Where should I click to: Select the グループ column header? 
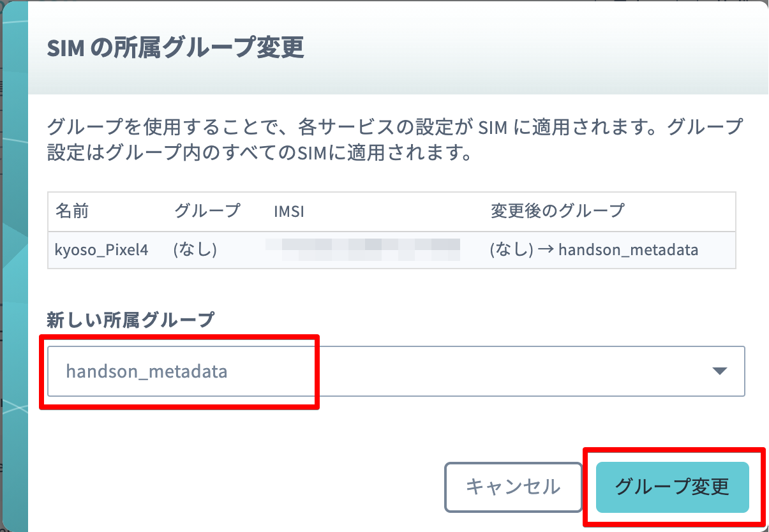pos(207,211)
